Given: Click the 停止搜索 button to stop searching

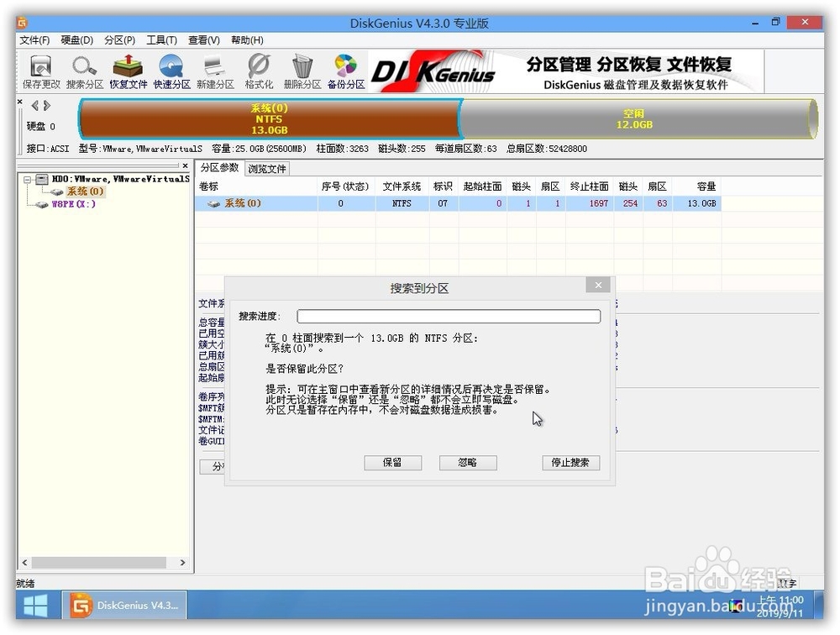Looking at the screenshot, I should [x=570, y=462].
